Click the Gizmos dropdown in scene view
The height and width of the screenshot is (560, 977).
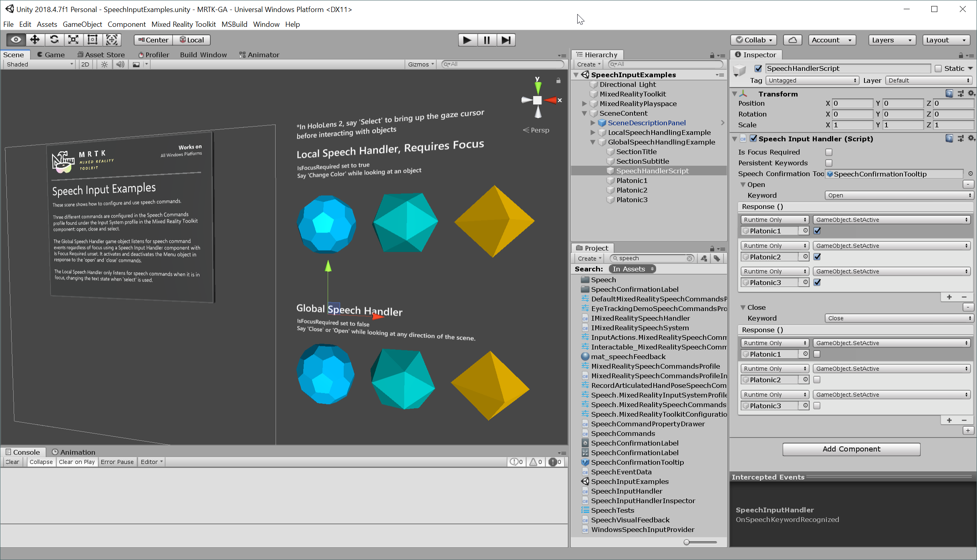coord(421,64)
